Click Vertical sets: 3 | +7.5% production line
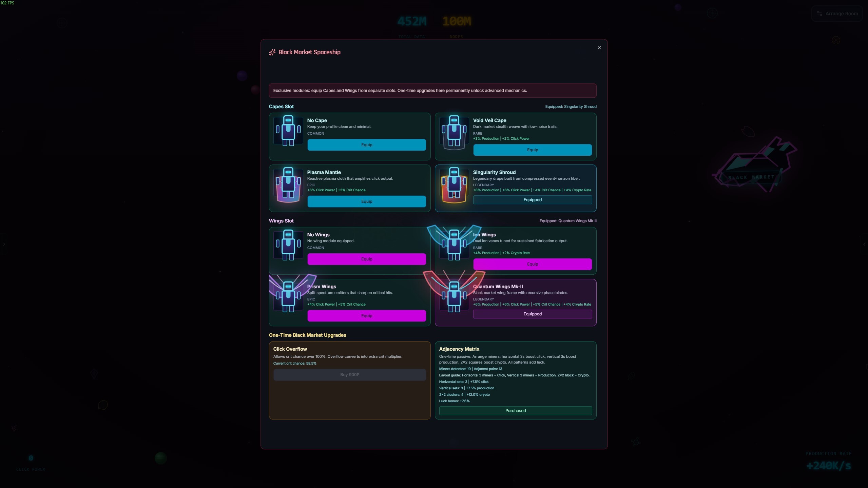Image resolution: width=868 pixels, height=488 pixels. tap(466, 388)
